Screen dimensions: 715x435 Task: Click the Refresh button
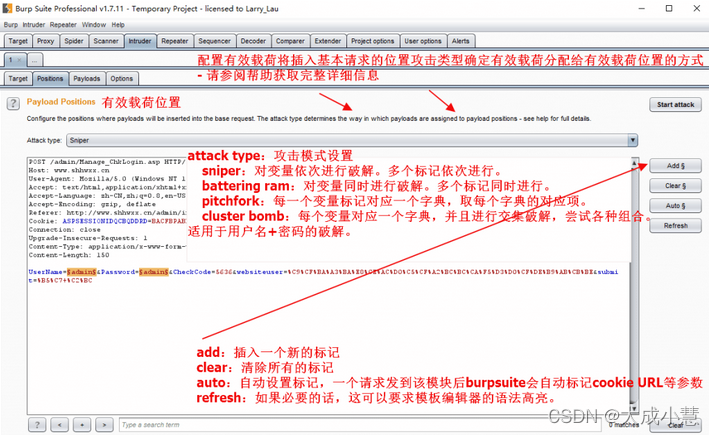pos(675,226)
